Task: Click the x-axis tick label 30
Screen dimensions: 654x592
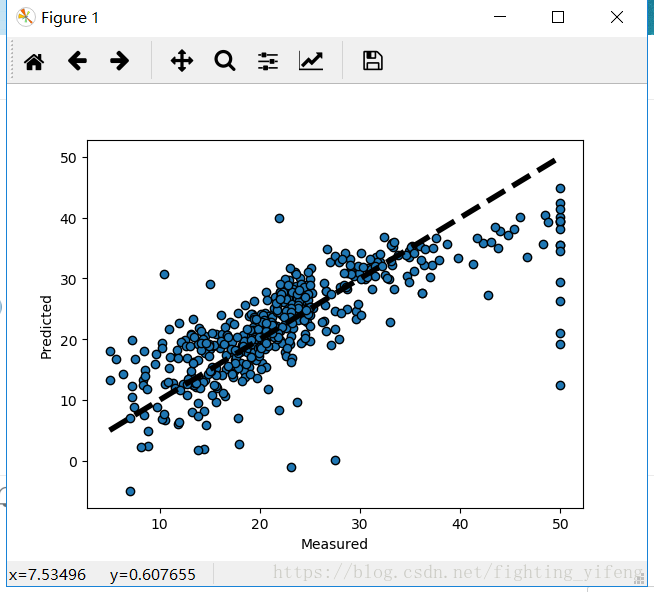Action: [360, 524]
